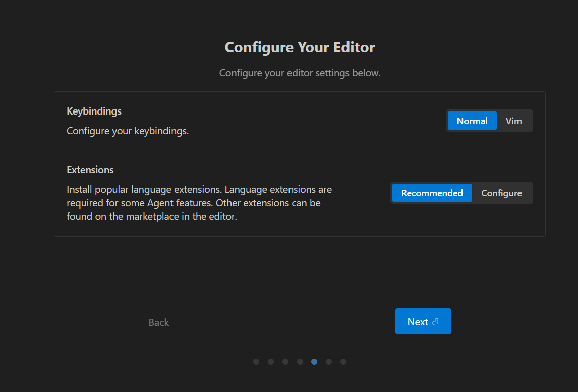Click the enter arrow icon in Next
Viewport: 578px width, 392px height.
435,322
